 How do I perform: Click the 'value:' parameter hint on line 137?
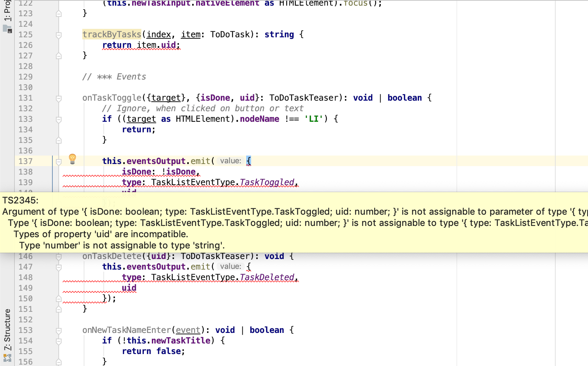pos(231,161)
